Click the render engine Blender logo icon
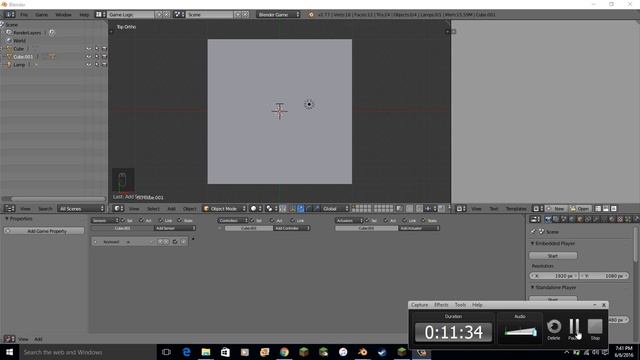The image size is (640, 360). pyautogui.click(x=311, y=14)
